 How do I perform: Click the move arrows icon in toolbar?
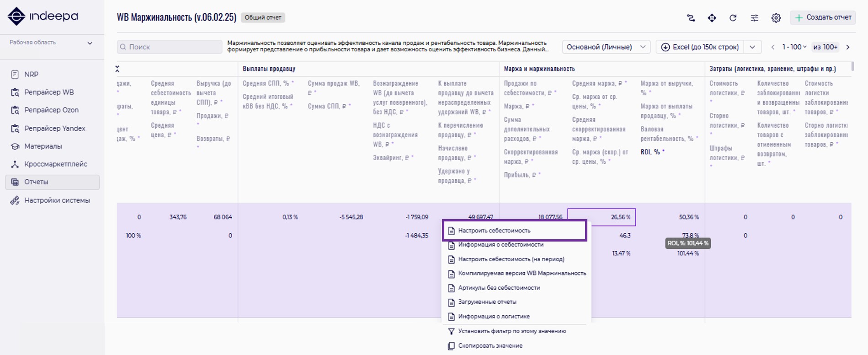point(712,18)
